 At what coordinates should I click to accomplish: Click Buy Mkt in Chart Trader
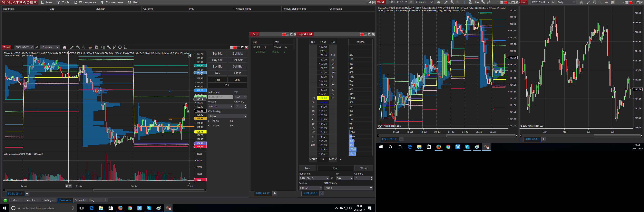coord(217,54)
